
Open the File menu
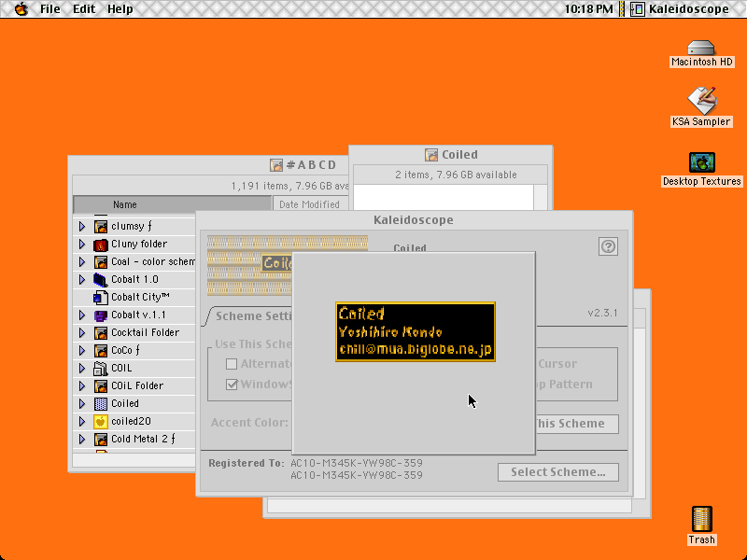[x=50, y=9]
